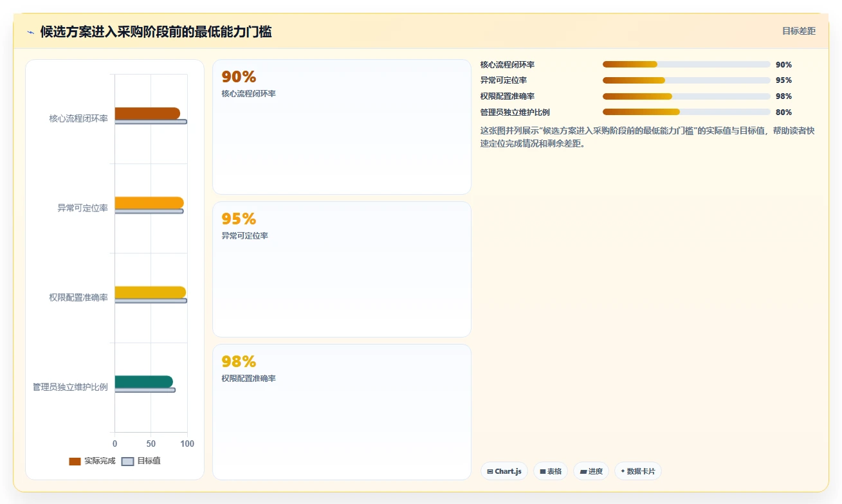
Task: Click the 50 tick on chart axis
Action: coord(151,444)
